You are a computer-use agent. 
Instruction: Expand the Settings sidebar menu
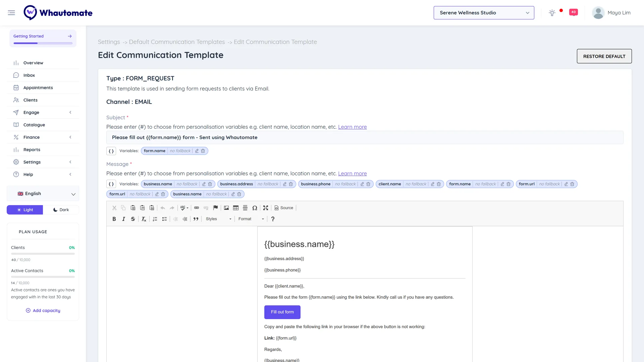click(x=43, y=162)
